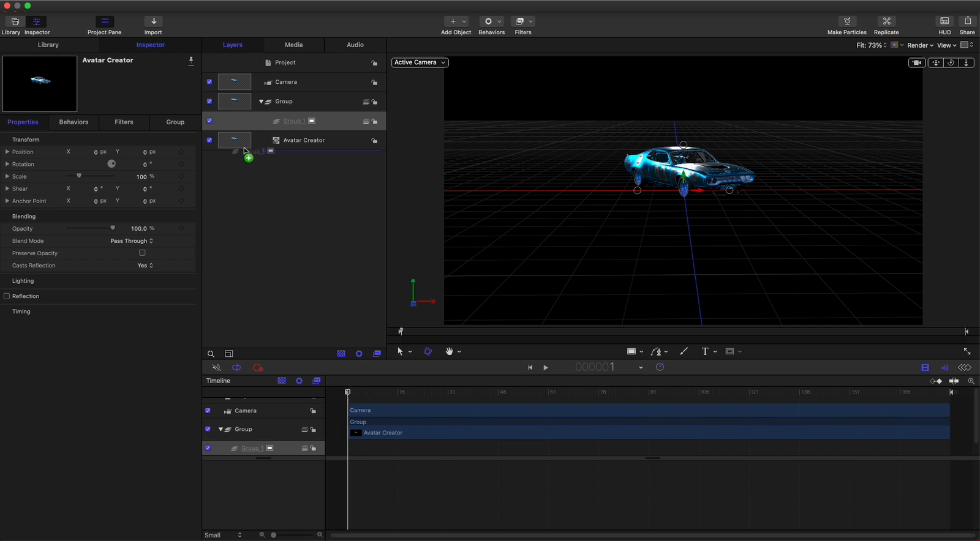Viewport: 980px width, 541px height.
Task: Select the Project row in Layers
Action: point(294,63)
